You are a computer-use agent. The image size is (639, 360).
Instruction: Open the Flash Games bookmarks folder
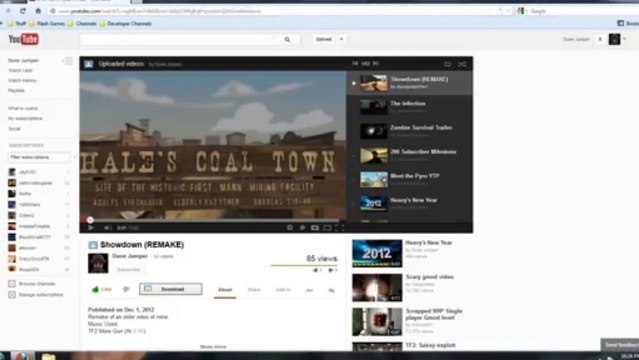pos(47,24)
